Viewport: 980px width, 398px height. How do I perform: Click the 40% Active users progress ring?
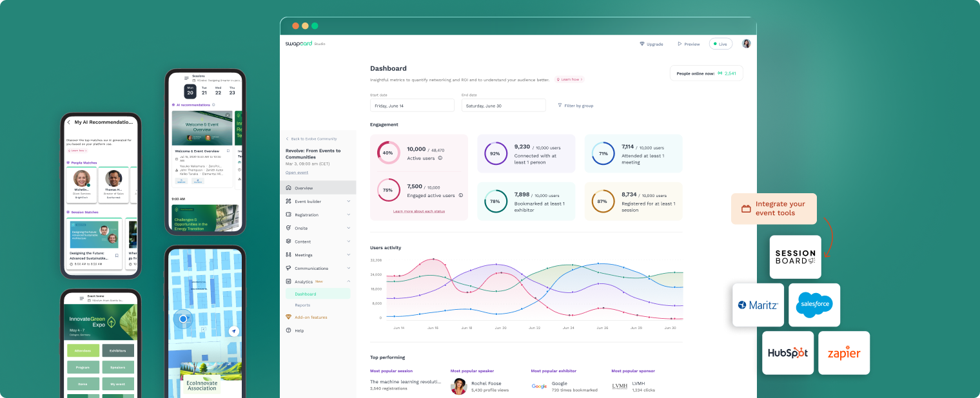(388, 153)
